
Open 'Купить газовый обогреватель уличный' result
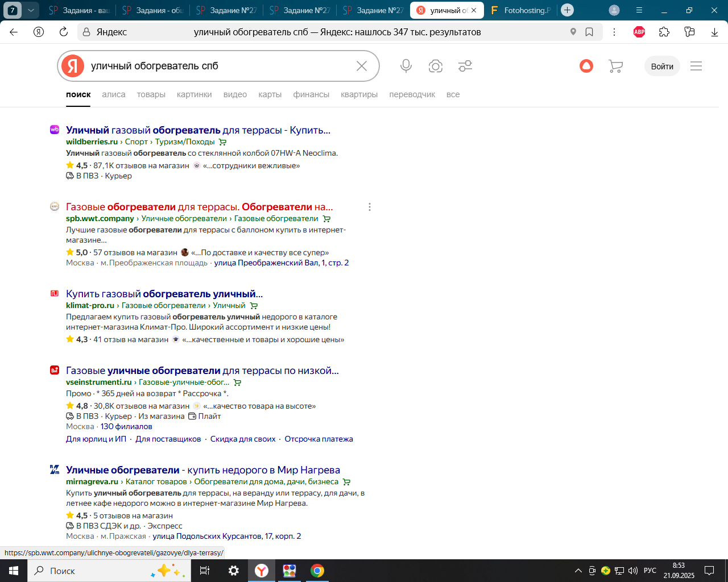tap(164, 294)
